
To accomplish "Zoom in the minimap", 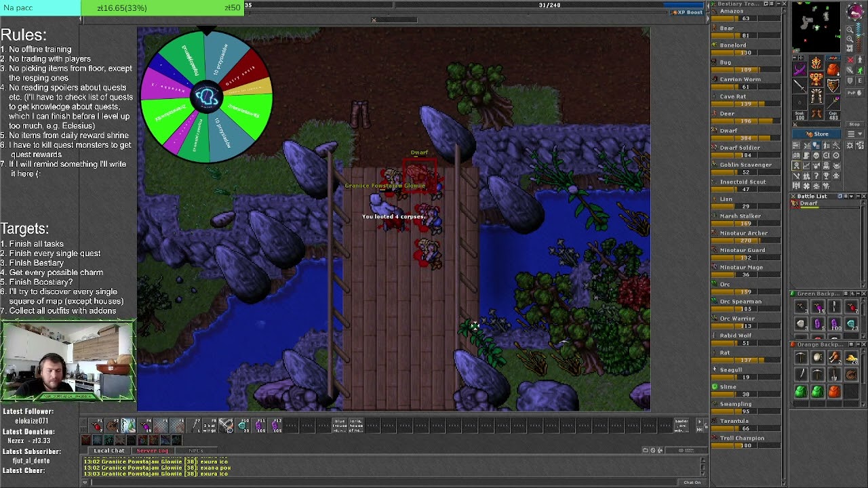I will coord(850,39).
